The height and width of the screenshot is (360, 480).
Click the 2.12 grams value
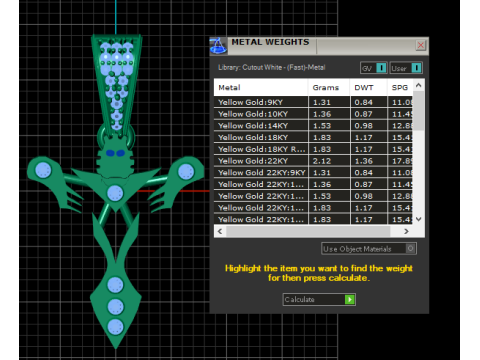coord(322,161)
